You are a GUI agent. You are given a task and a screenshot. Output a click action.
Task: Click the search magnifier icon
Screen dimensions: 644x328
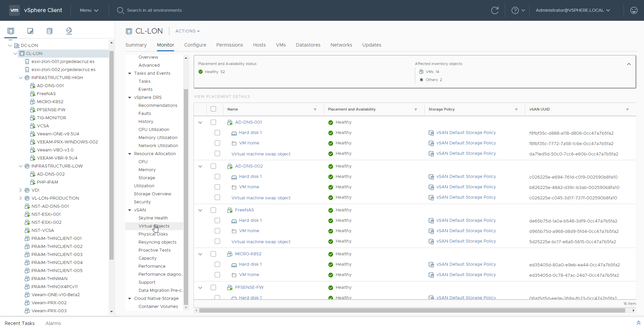click(x=120, y=10)
